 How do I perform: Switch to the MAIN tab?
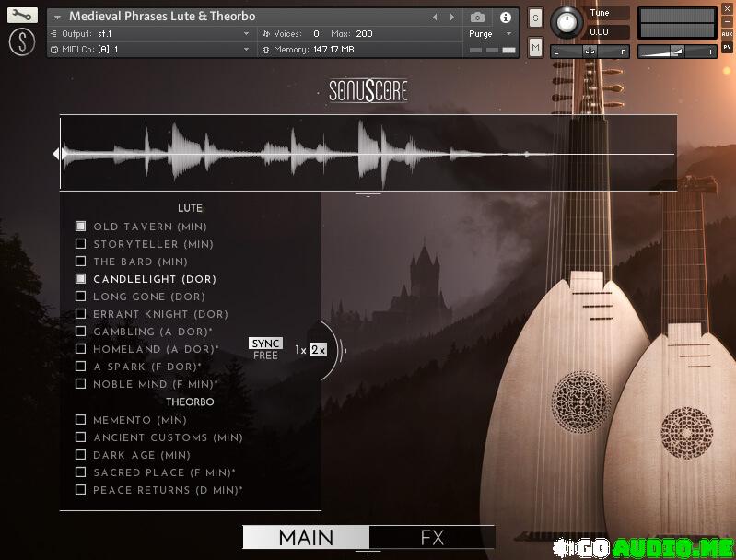tap(306, 538)
